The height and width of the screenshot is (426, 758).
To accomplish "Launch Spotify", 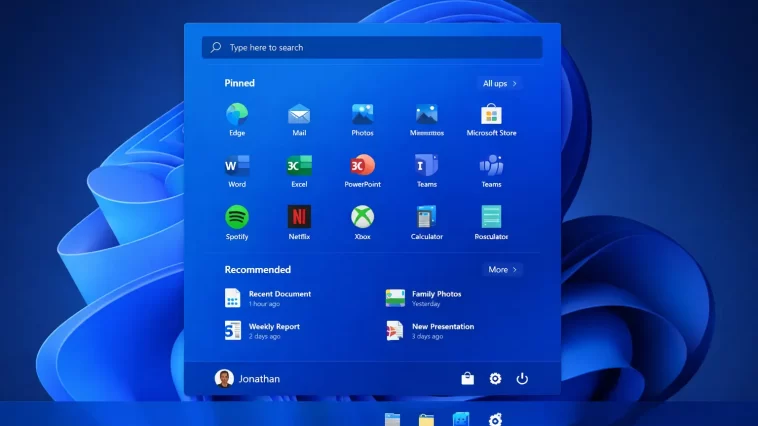I will [237, 223].
